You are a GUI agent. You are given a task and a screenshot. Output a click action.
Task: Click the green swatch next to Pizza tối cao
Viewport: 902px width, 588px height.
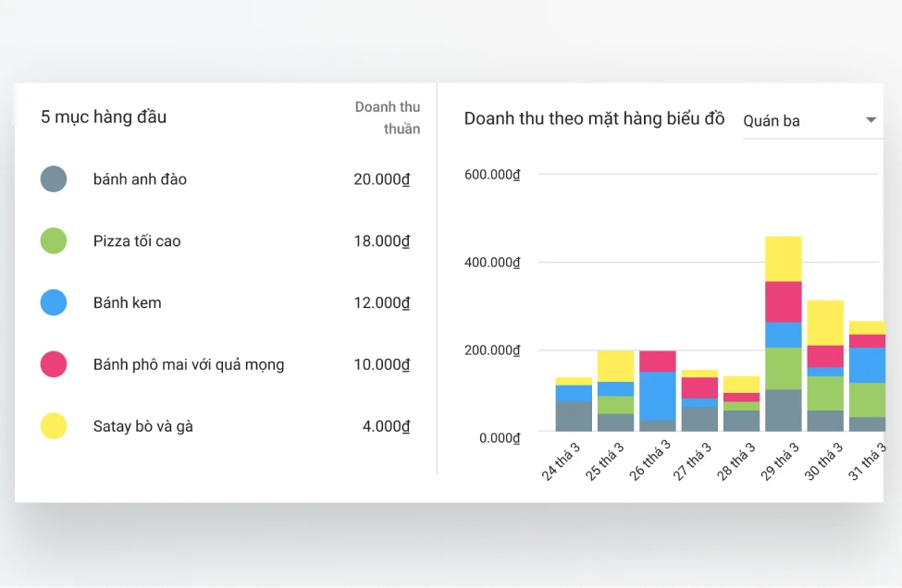(x=53, y=240)
